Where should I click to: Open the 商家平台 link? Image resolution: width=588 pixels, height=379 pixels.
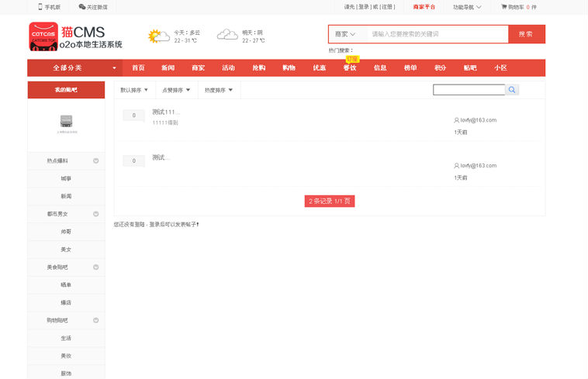click(x=424, y=7)
